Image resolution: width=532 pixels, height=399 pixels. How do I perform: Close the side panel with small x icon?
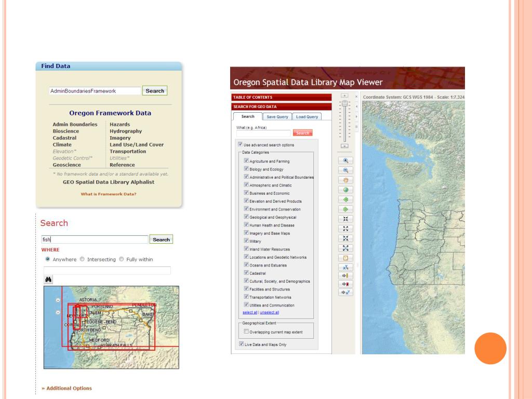(356, 97)
